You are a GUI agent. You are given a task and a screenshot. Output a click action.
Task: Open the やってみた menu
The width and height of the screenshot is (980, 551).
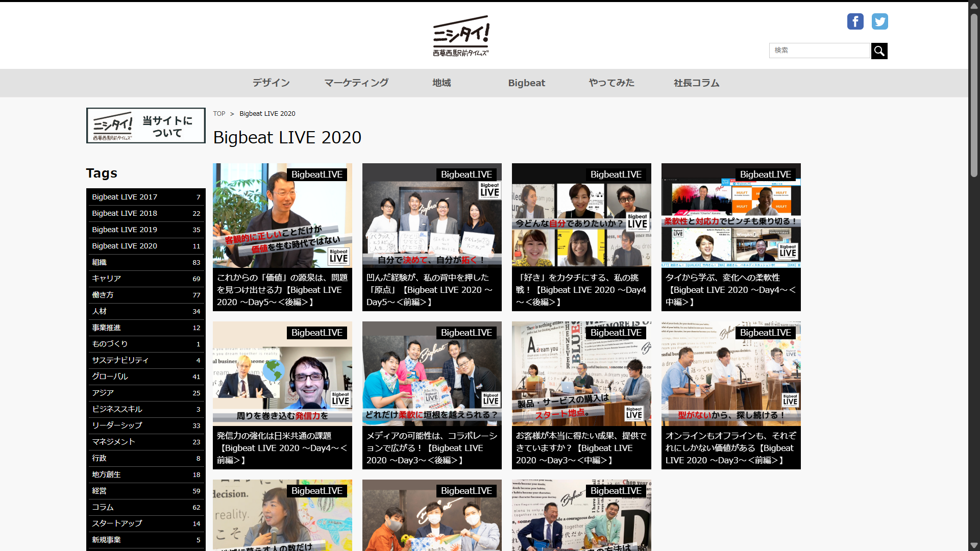[611, 83]
